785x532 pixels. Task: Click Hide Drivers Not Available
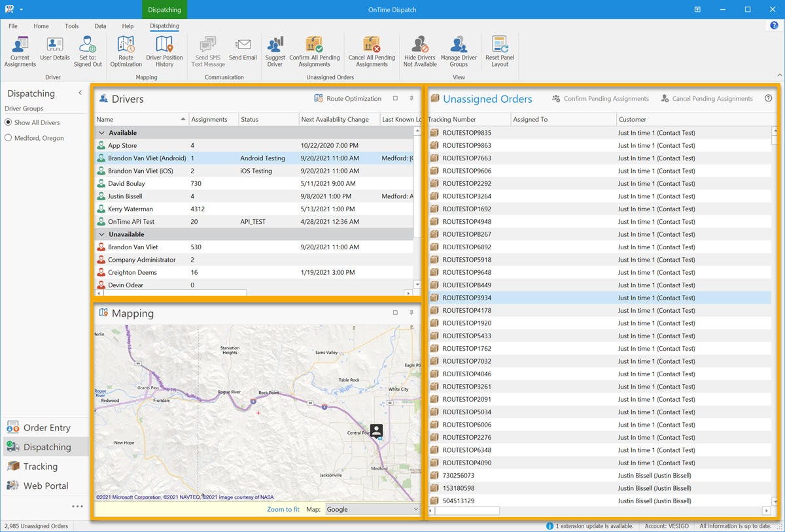pyautogui.click(x=420, y=52)
